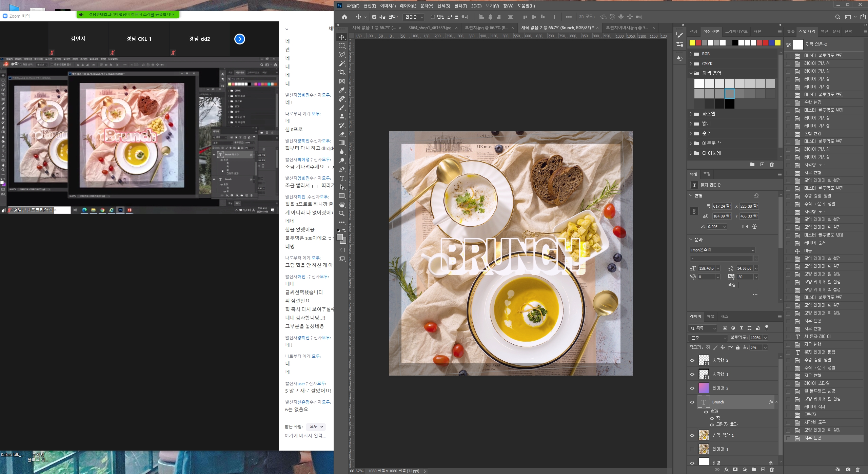Select the Blur tool
The height and width of the screenshot is (474, 868).
point(342,152)
